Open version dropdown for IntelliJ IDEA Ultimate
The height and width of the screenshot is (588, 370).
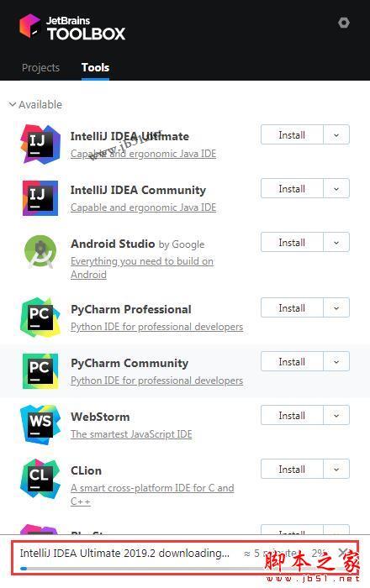click(x=336, y=134)
